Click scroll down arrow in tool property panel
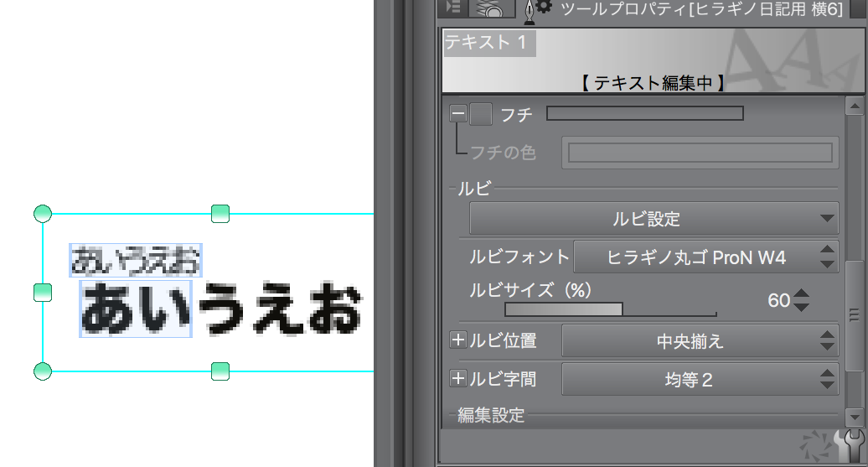 [x=854, y=417]
